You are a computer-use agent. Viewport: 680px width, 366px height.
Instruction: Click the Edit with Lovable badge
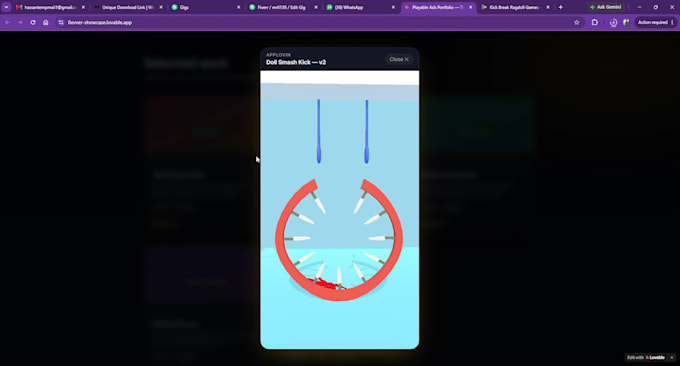[646, 357]
